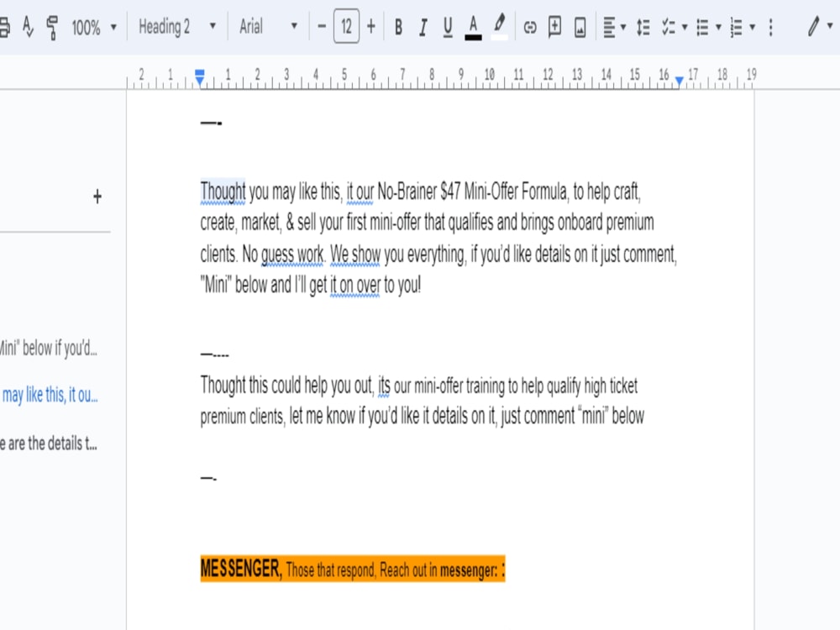Image resolution: width=840 pixels, height=630 pixels.
Task: Toggle bold formatting
Action: pos(398,27)
